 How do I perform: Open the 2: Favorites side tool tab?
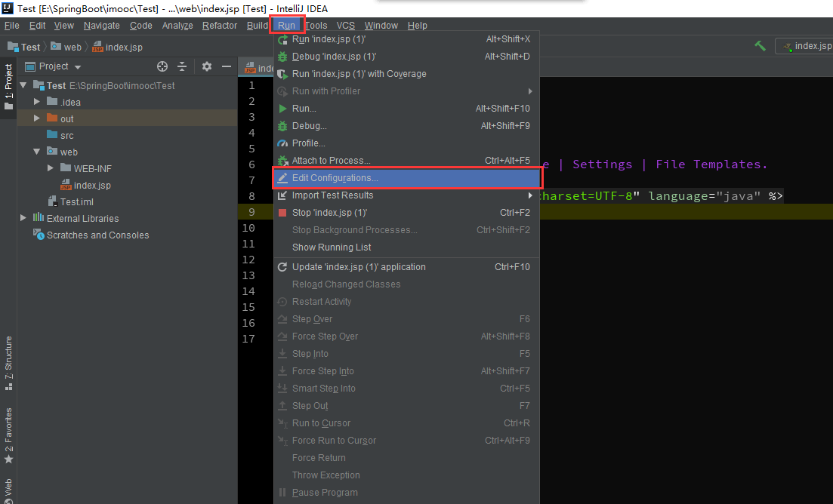click(8, 435)
